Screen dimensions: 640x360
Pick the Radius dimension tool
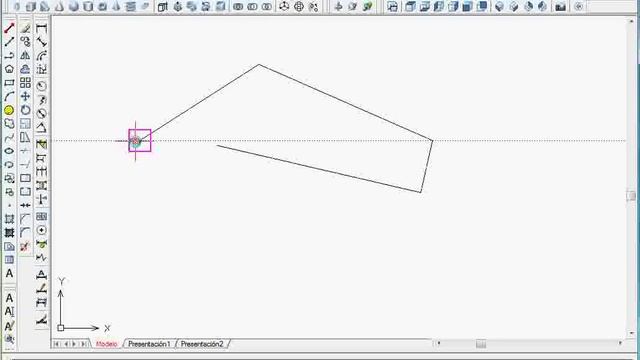[x=41, y=86]
